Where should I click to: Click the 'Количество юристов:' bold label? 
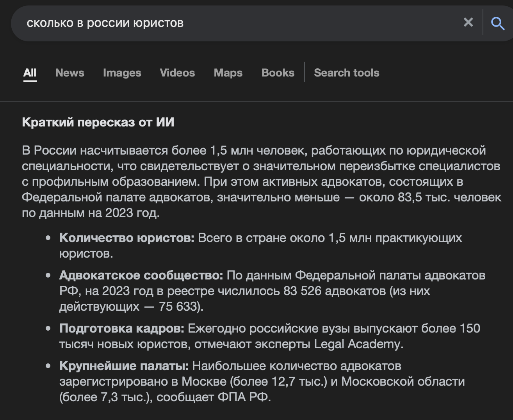point(126,238)
